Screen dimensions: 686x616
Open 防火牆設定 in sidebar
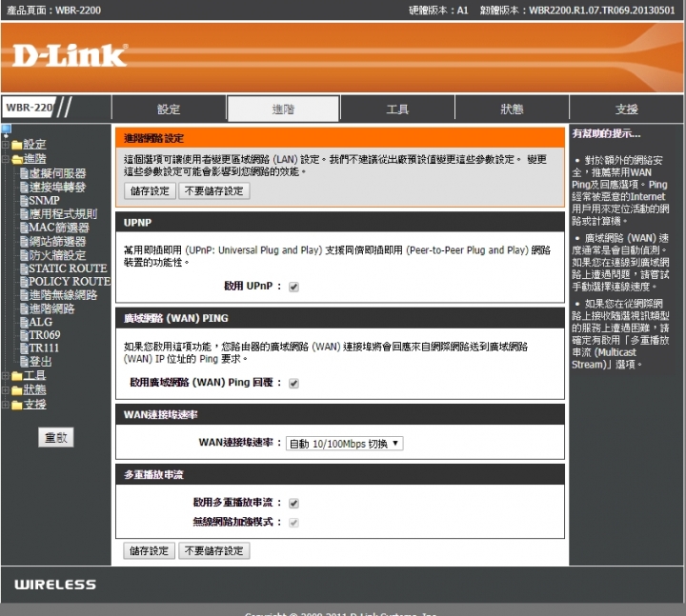tap(57, 255)
